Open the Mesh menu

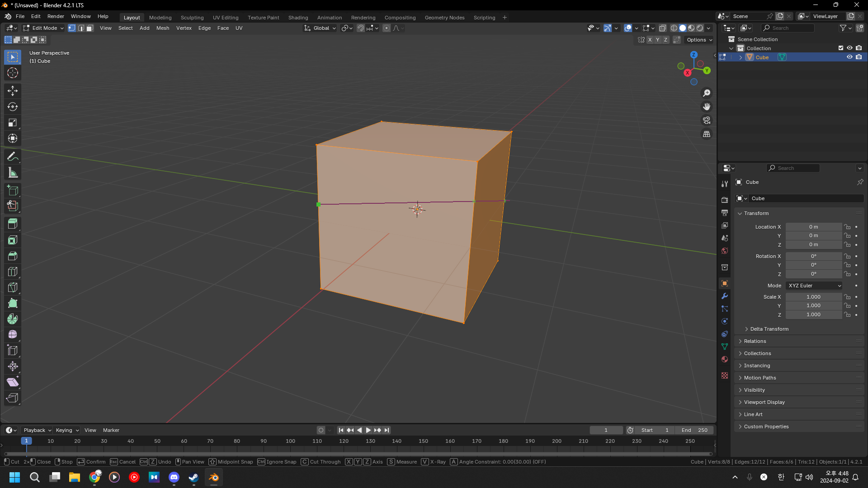(x=163, y=28)
